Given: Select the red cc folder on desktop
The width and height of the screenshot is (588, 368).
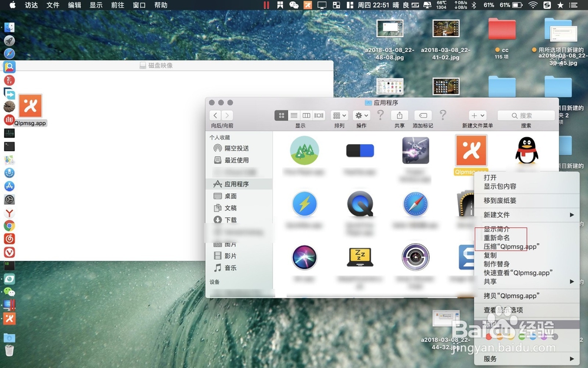Looking at the screenshot, I should coord(502,29).
